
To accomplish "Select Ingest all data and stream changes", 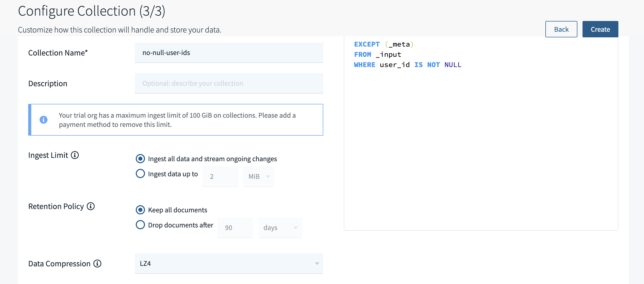I will click(140, 159).
